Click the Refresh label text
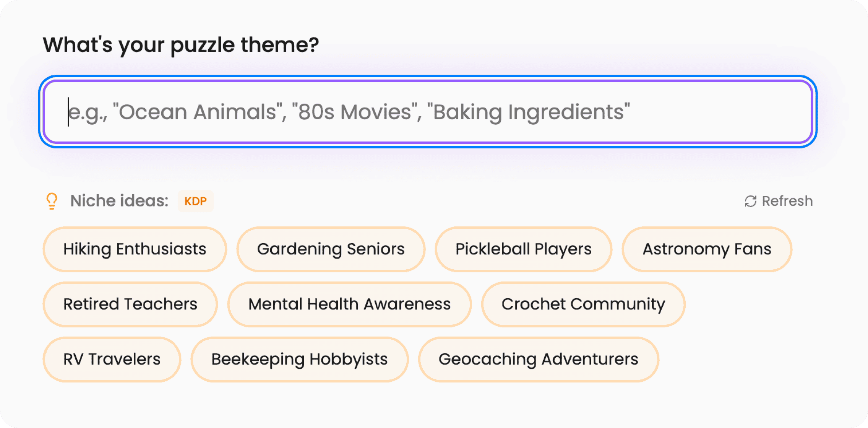868x428 pixels. 787,200
